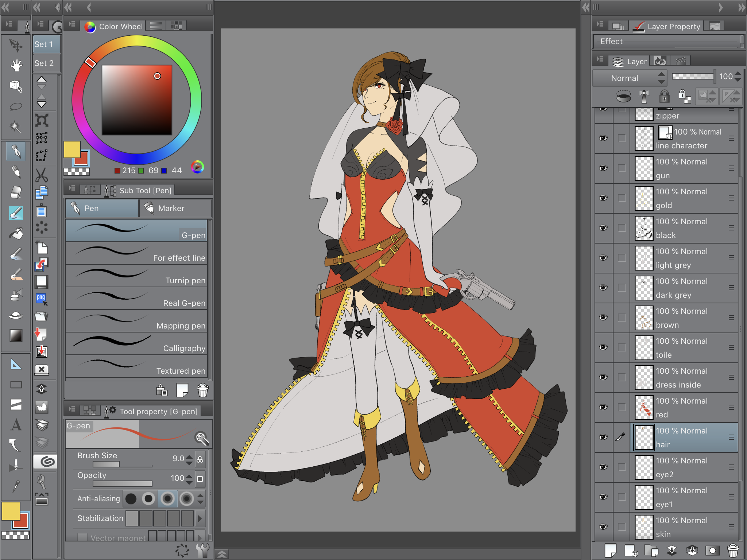Switch to the Marker tab

pyautogui.click(x=175, y=208)
